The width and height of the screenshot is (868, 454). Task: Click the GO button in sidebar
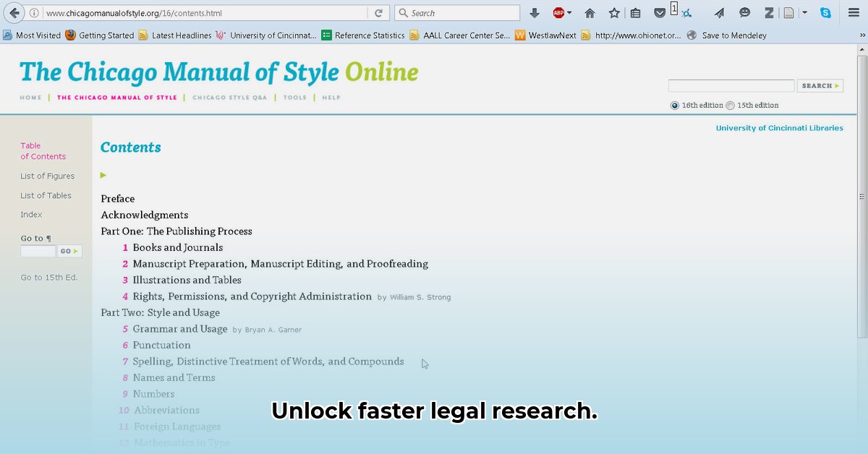[69, 251]
